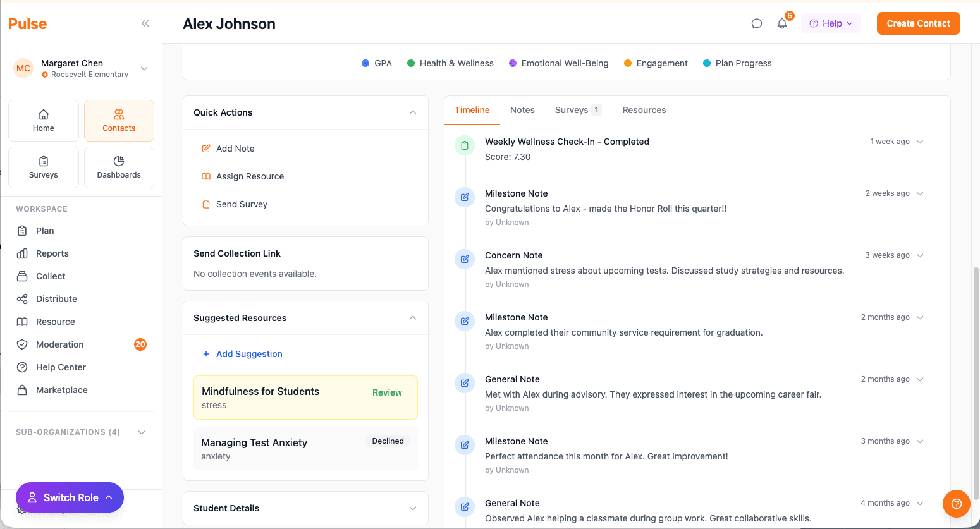Open the Margaret Chen profile dropdown

[x=144, y=68]
